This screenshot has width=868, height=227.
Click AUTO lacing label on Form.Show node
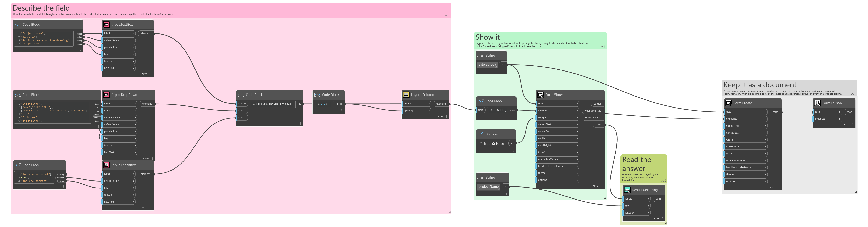(x=595, y=186)
